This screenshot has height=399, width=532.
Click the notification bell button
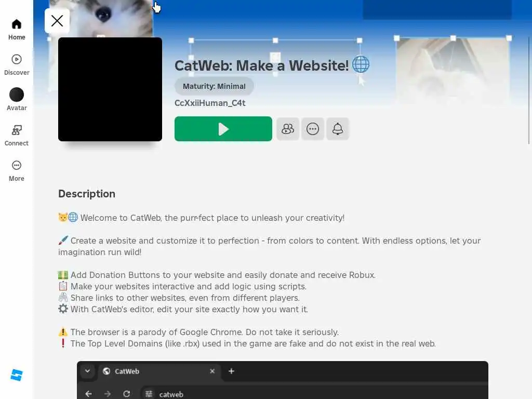(x=338, y=129)
